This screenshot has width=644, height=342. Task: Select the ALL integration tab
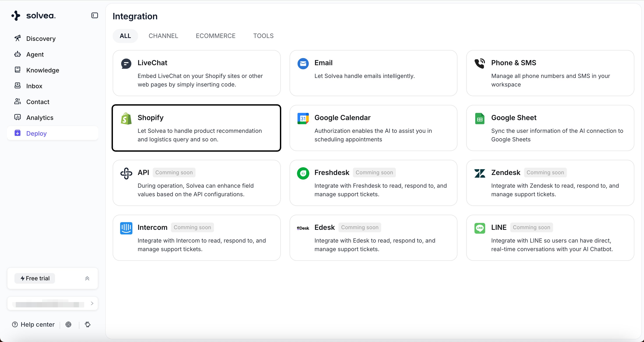point(125,36)
